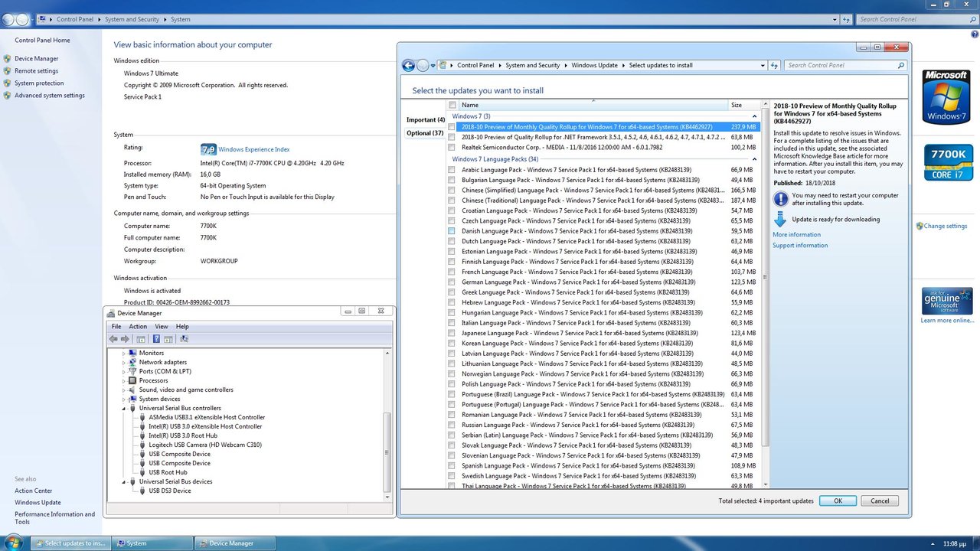Click the Logitech USB Camera device icon
This screenshot has width=980, height=551.
142,445
